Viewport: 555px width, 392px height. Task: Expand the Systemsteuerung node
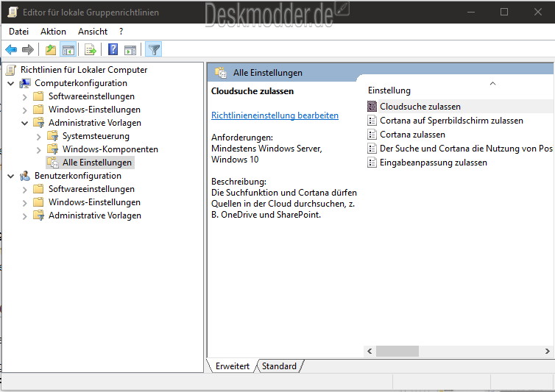click(38, 136)
